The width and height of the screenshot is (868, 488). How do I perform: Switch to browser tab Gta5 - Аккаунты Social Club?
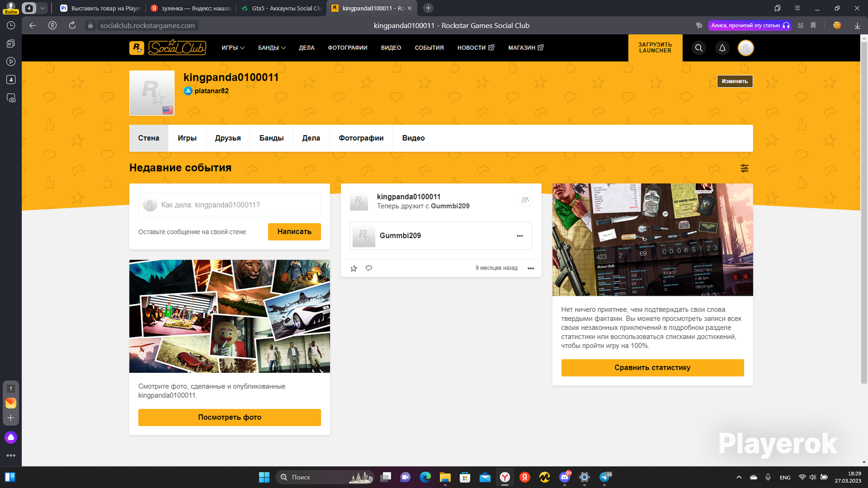(x=281, y=8)
